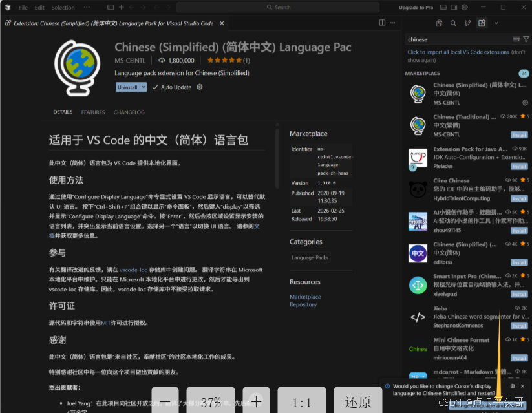Click the Cline Chinese panda icon
This screenshot has width=532, height=413.
pyautogui.click(x=418, y=189)
